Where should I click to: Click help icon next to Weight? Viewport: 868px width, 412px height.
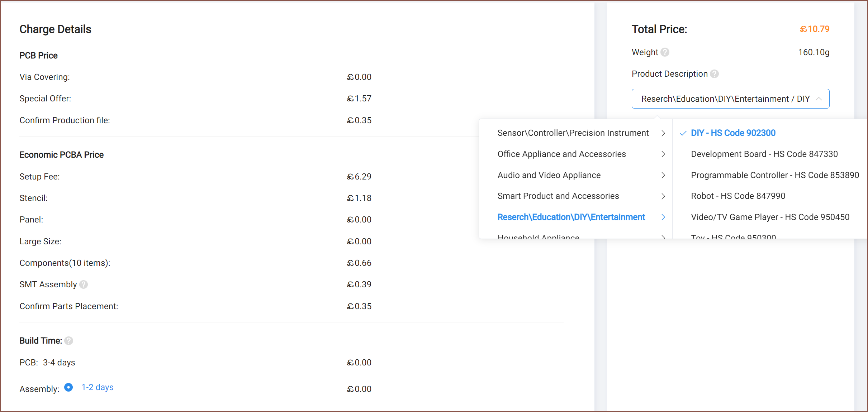[665, 52]
